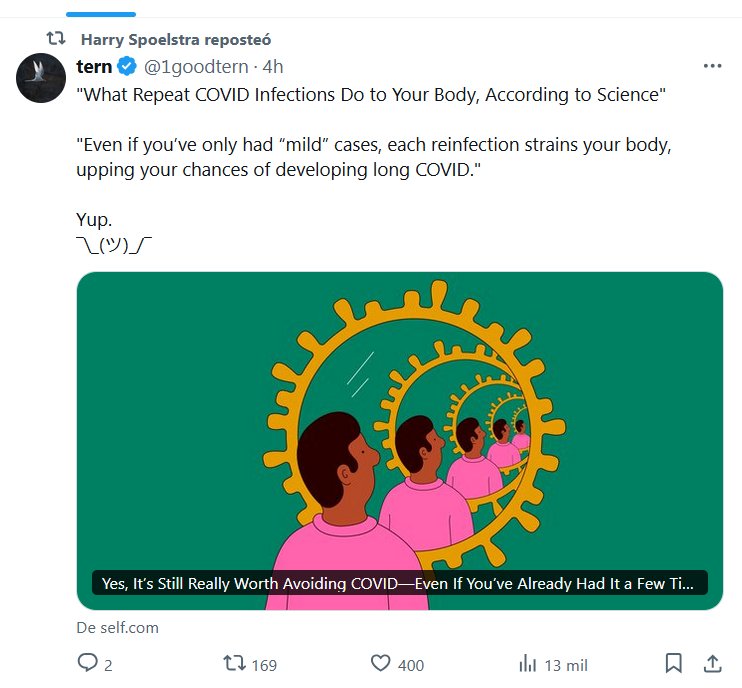
Task: Click the repost arrows icon beside 169
Action: [x=234, y=663]
